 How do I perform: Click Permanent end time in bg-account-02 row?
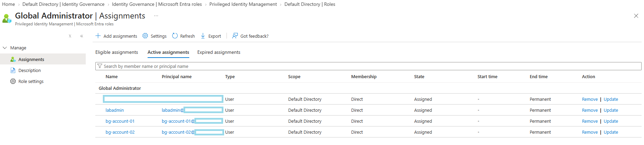click(540, 132)
